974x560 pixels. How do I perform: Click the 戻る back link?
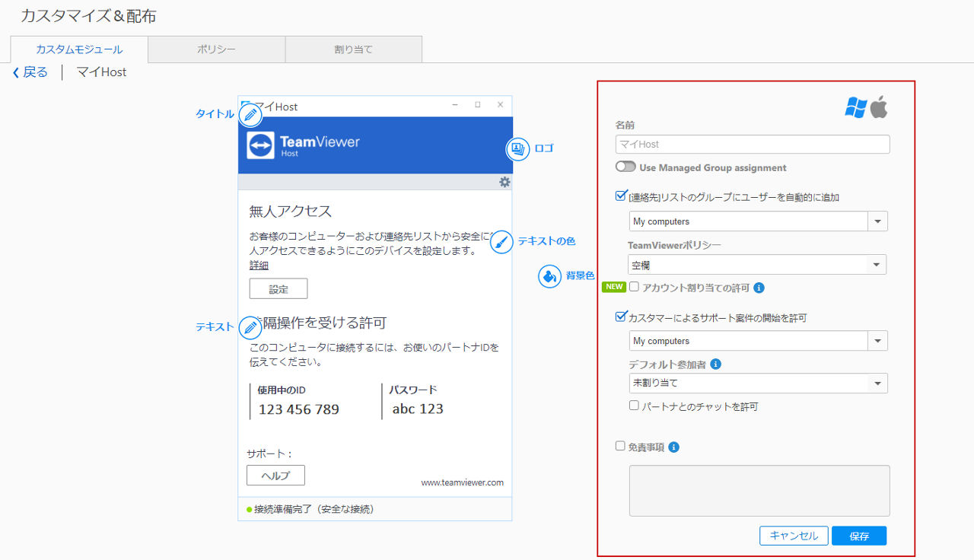[x=30, y=72]
